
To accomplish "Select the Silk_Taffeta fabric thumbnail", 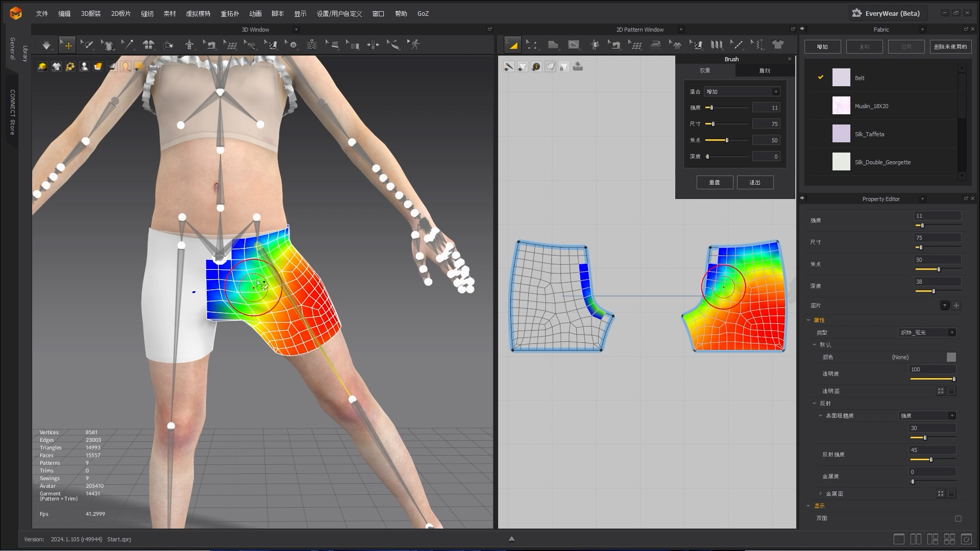I will [841, 134].
